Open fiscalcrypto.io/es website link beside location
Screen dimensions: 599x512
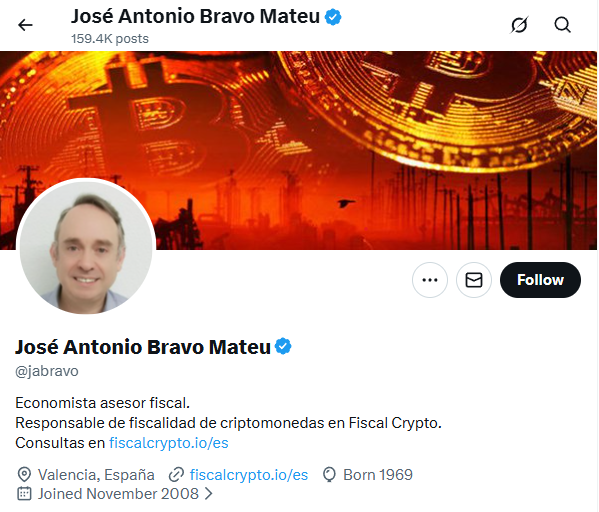(249, 475)
